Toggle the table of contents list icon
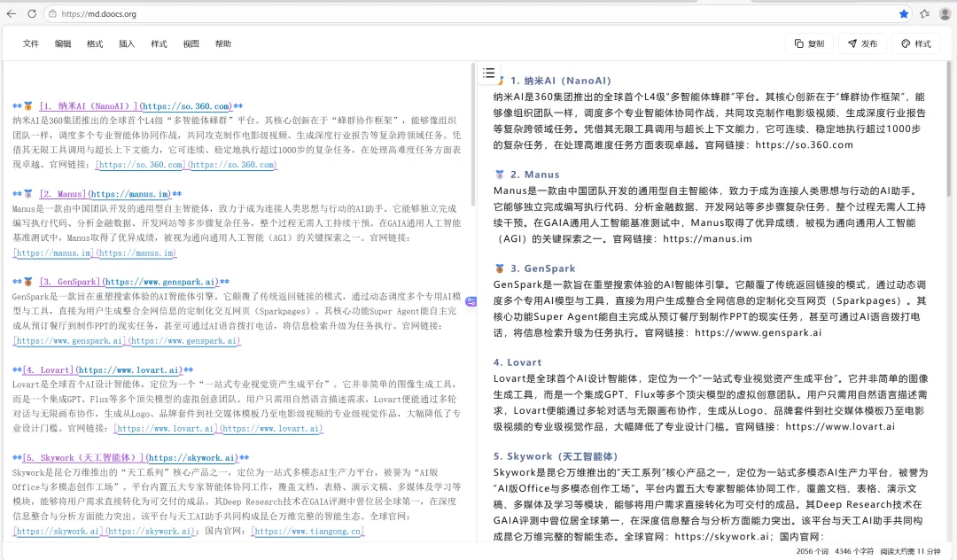957x560 pixels. [x=489, y=74]
